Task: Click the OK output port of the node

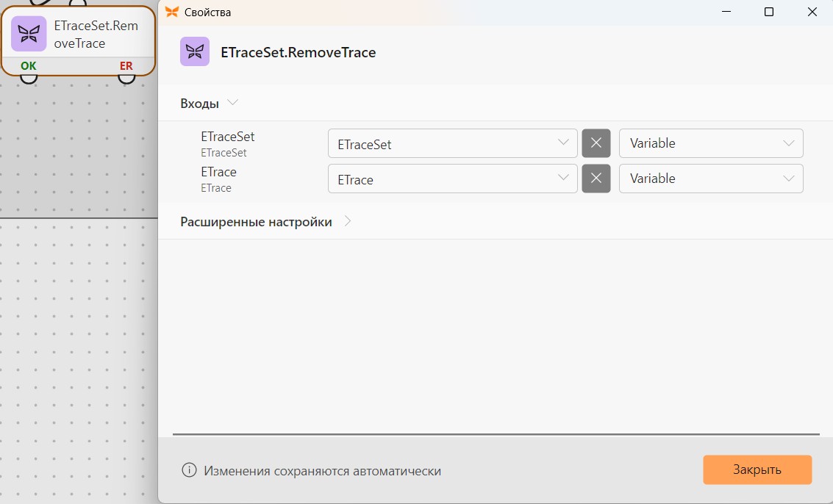Action: [x=29, y=78]
